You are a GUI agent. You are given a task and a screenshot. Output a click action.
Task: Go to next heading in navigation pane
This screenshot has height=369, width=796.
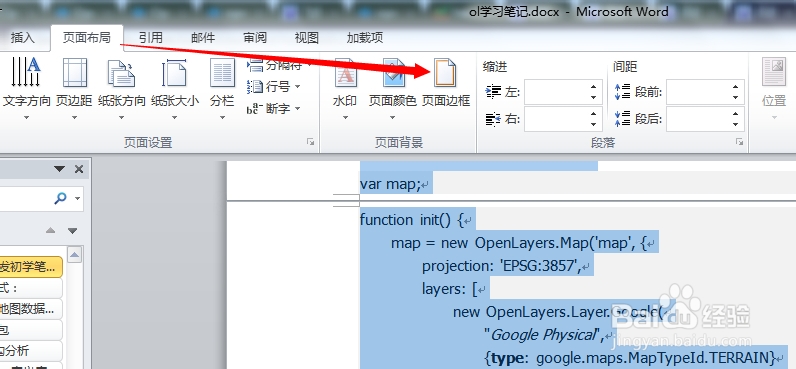point(73,230)
